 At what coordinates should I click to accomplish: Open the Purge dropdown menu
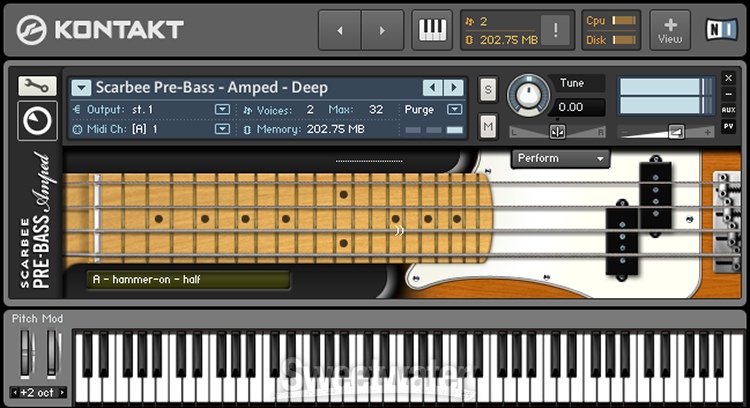pos(454,110)
